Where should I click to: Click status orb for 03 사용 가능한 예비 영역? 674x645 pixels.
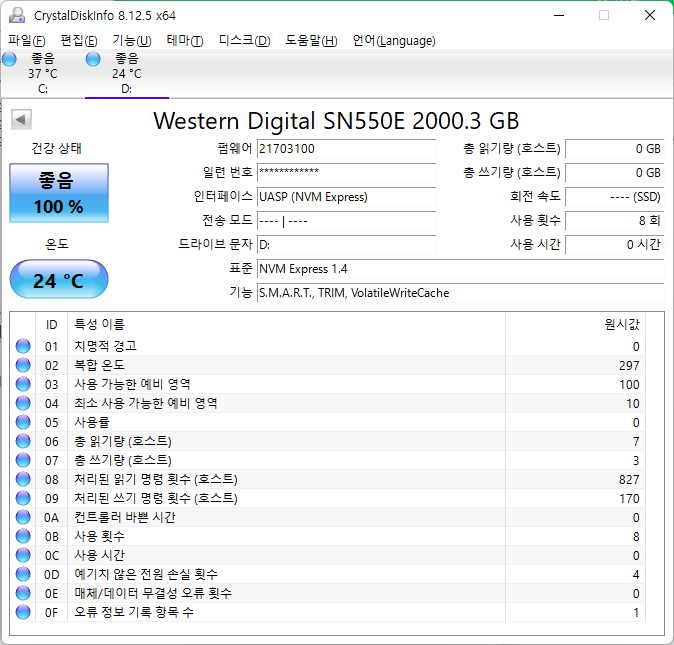(23, 384)
